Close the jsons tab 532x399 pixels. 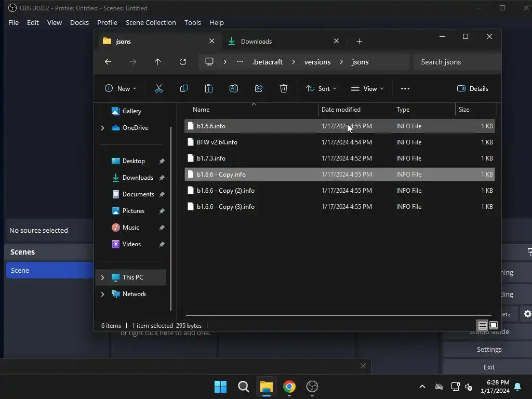click(212, 41)
